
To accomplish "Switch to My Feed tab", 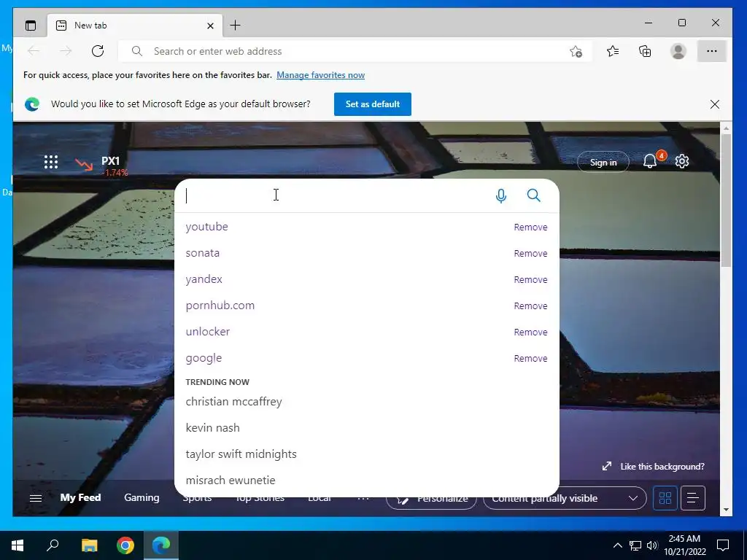I will pyautogui.click(x=80, y=497).
